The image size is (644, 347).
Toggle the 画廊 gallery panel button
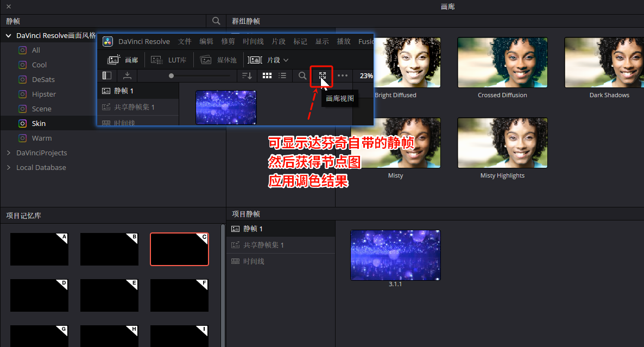click(122, 60)
